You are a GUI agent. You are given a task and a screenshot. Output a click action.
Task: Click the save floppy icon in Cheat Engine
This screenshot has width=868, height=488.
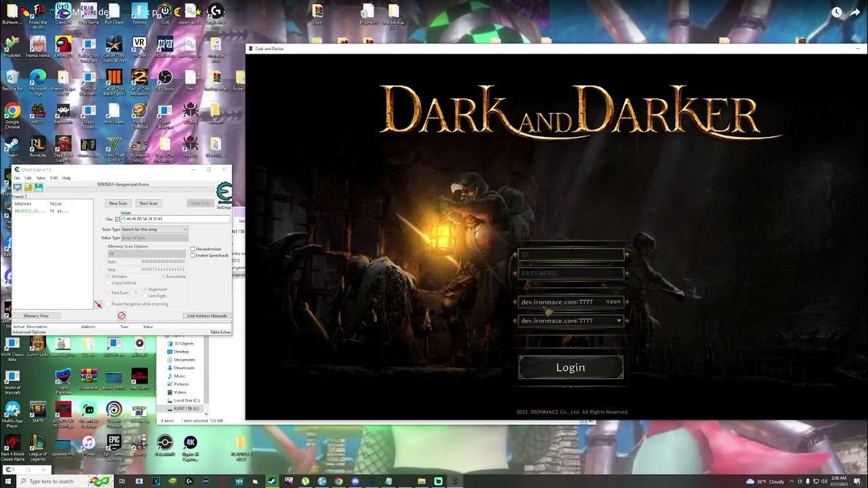tap(39, 188)
